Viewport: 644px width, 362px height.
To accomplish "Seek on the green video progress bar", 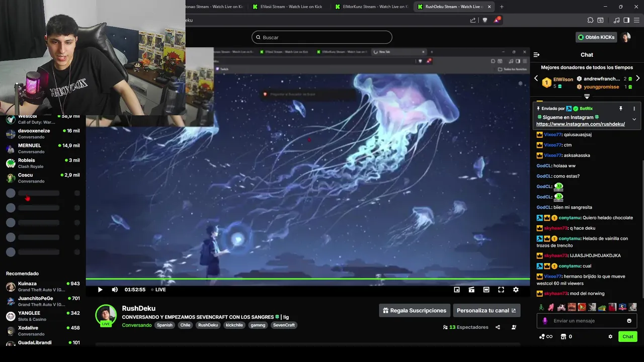I will pyautogui.click(x=307, y=279).
